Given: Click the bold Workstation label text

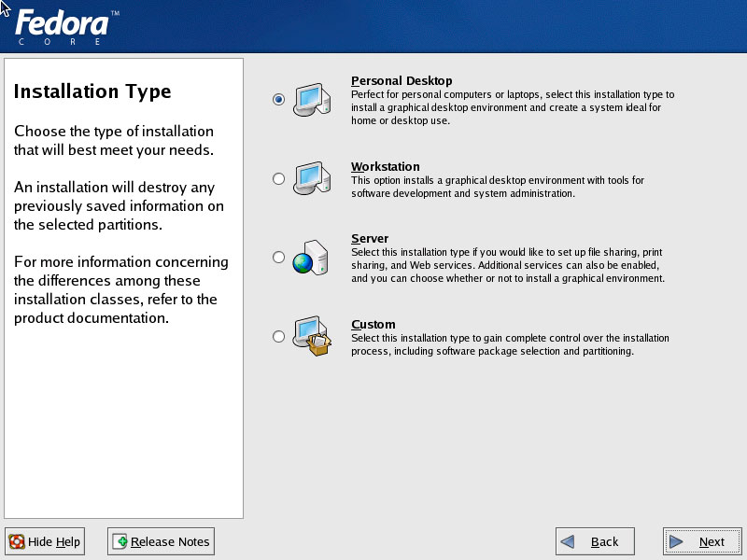Looking at the screenshot, I should [386, 167].
